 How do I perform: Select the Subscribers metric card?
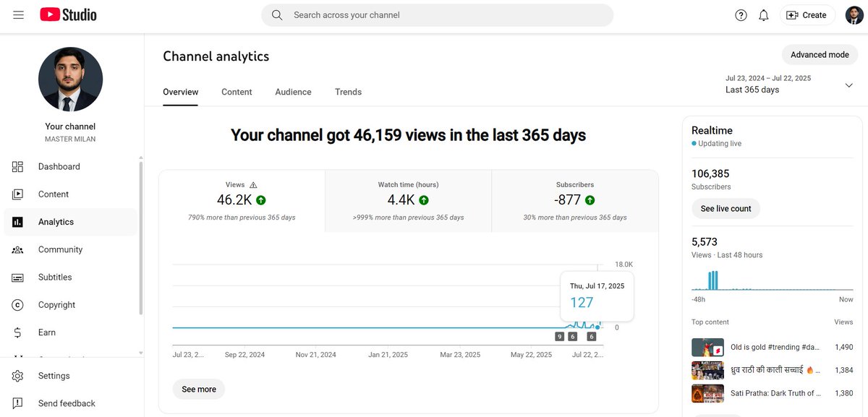(x=575, y=201)
